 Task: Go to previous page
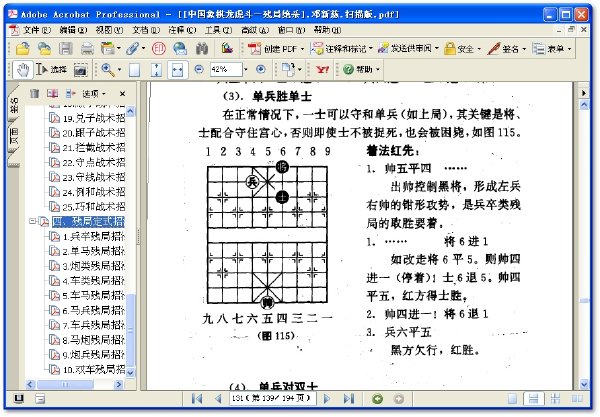[218, 399]
